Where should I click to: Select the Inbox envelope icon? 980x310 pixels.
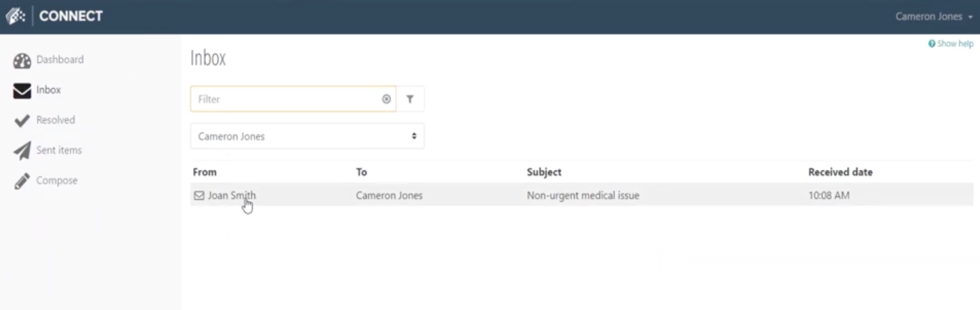[x=22, y=90]
